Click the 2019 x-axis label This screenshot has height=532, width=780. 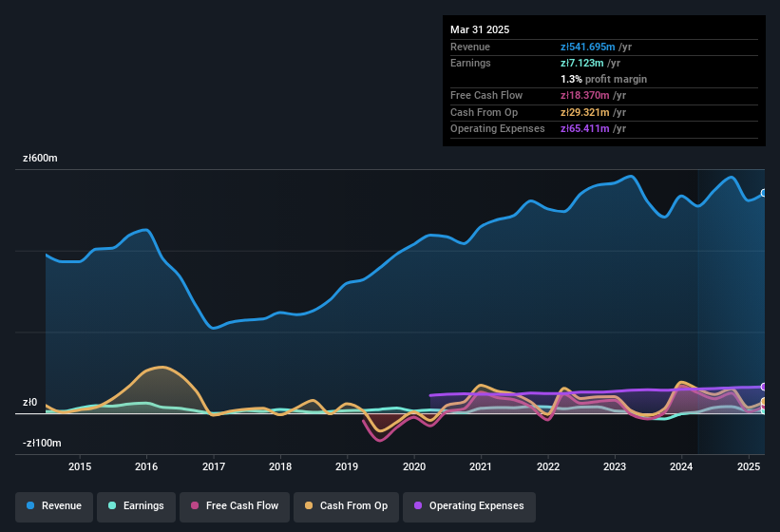(x=347, y=466)
